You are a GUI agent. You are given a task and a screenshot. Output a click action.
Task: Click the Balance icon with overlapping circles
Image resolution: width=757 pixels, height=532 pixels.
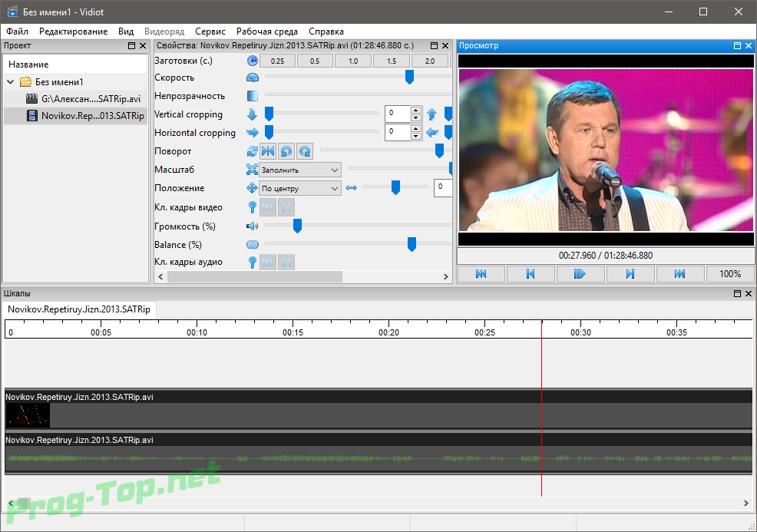point(252,244)
